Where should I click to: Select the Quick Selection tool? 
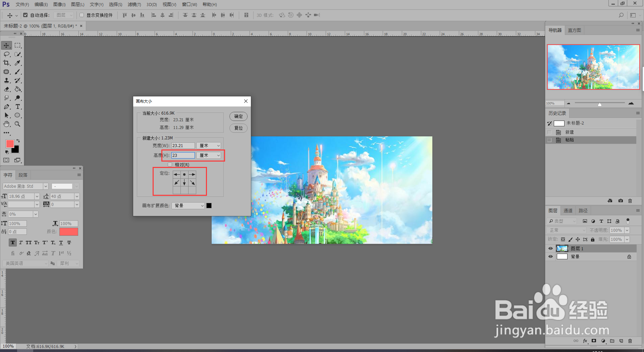click(x=18, y=54)
